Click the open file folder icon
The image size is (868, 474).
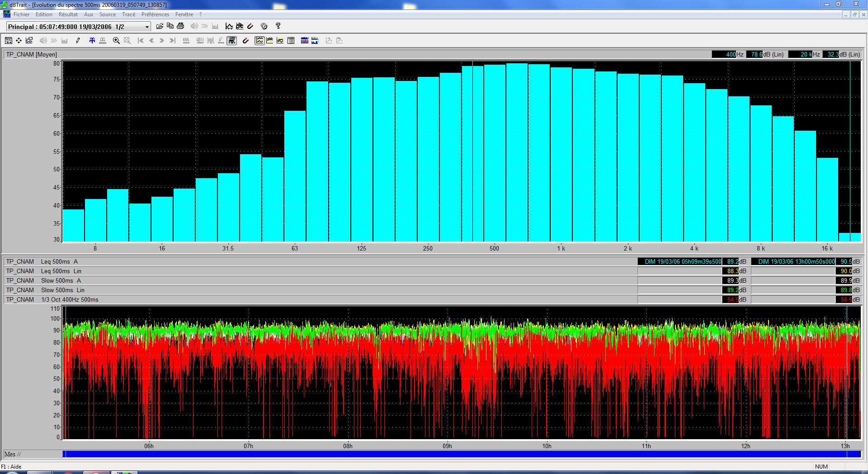coord(159,26)
